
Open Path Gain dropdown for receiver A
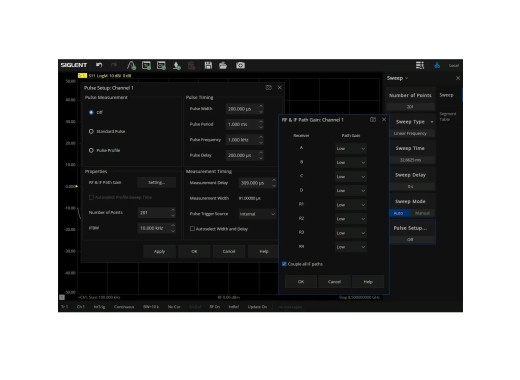[x=351, y=148]
